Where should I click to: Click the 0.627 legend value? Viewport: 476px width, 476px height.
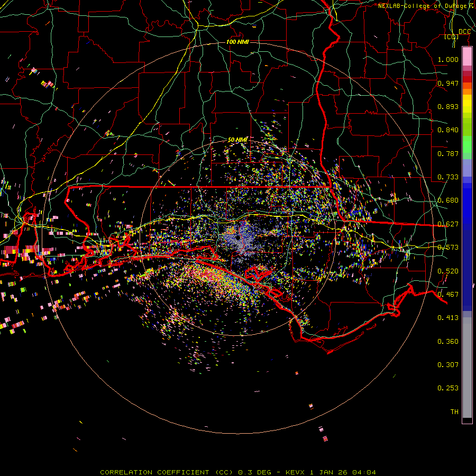[x=448, y=224]
